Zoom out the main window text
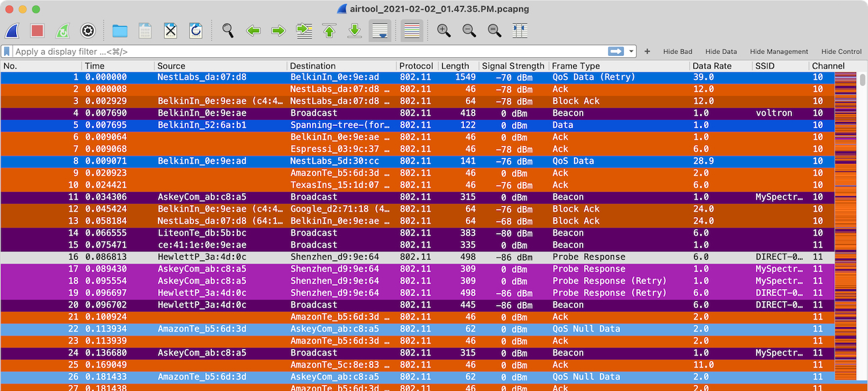Image resolution: width=868 pixels, height=391 pixels. point(469,31)
